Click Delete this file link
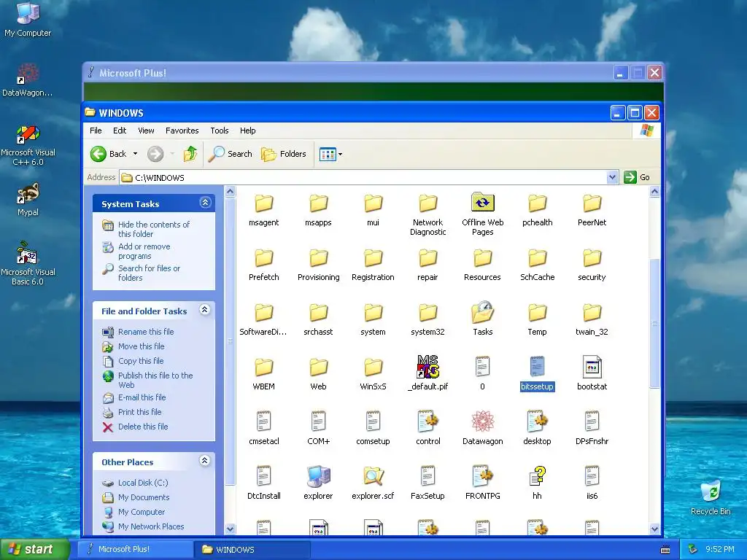Screen dimensions: 747x560 pyautogui.click(x=143, y=427)
